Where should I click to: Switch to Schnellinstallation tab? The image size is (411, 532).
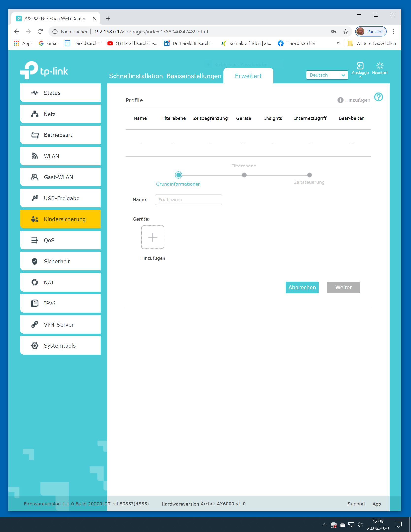(136, 76)
